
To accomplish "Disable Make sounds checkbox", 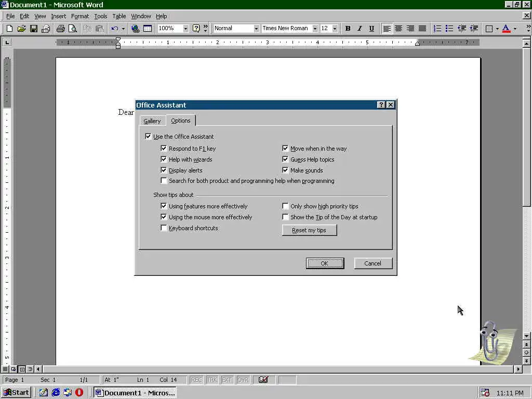I will 285,170.
